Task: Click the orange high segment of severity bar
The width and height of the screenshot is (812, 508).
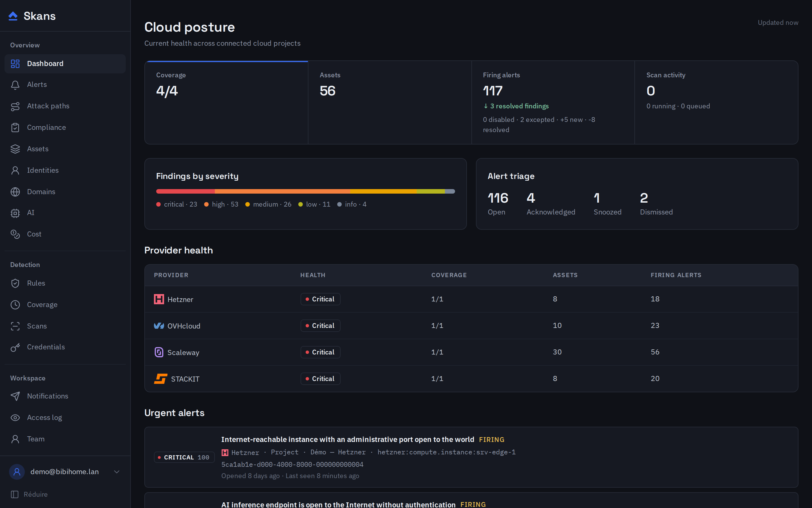Action: pyautogui.click(x=282, y=191)
